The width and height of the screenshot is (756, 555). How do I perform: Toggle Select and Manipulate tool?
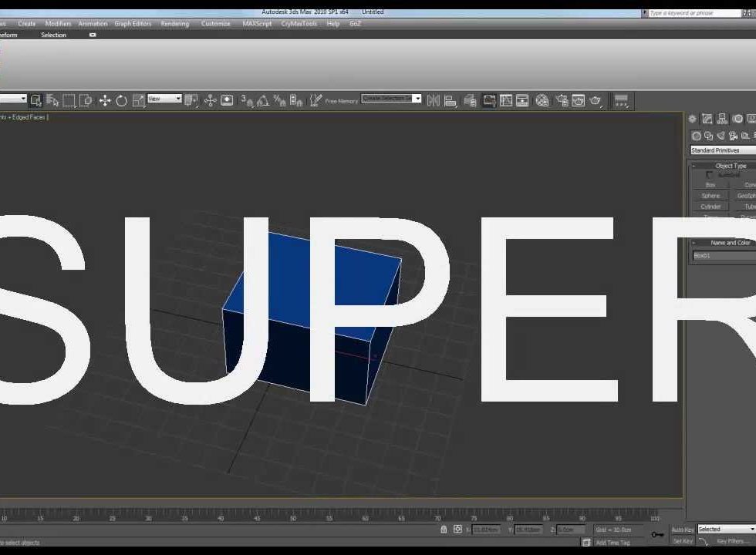pos(210,101)
